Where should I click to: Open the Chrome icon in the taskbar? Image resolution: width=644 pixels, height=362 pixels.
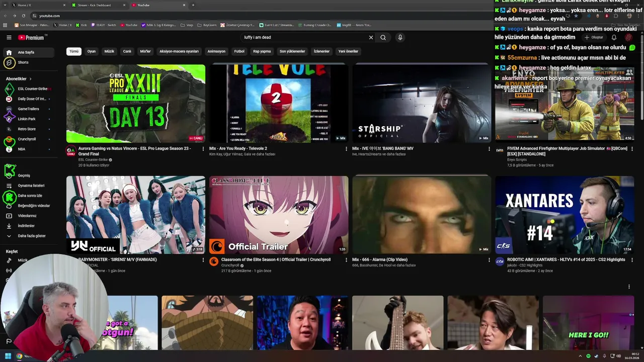(19, 356)
